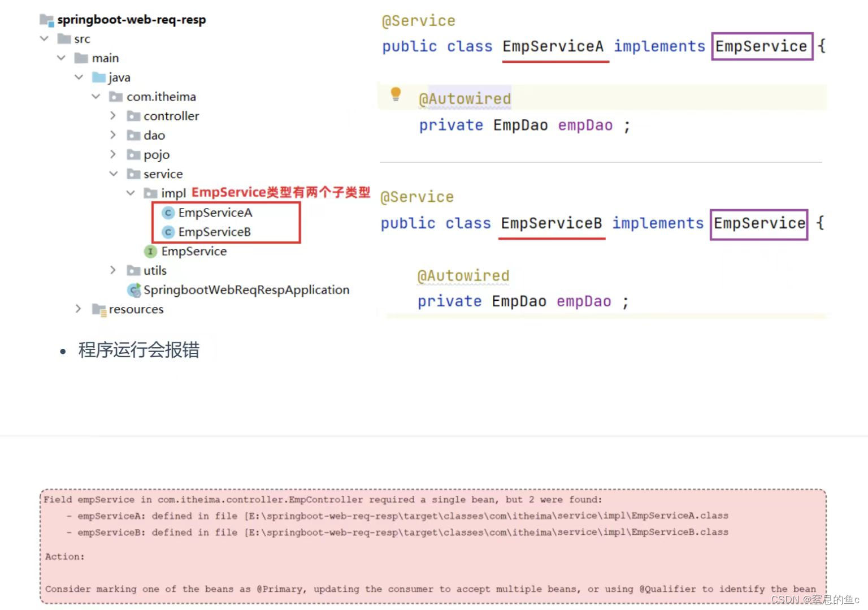Click the EmpServiceA class name in code
This screenshot has height=610, width=868.
[x=553, y=46]
